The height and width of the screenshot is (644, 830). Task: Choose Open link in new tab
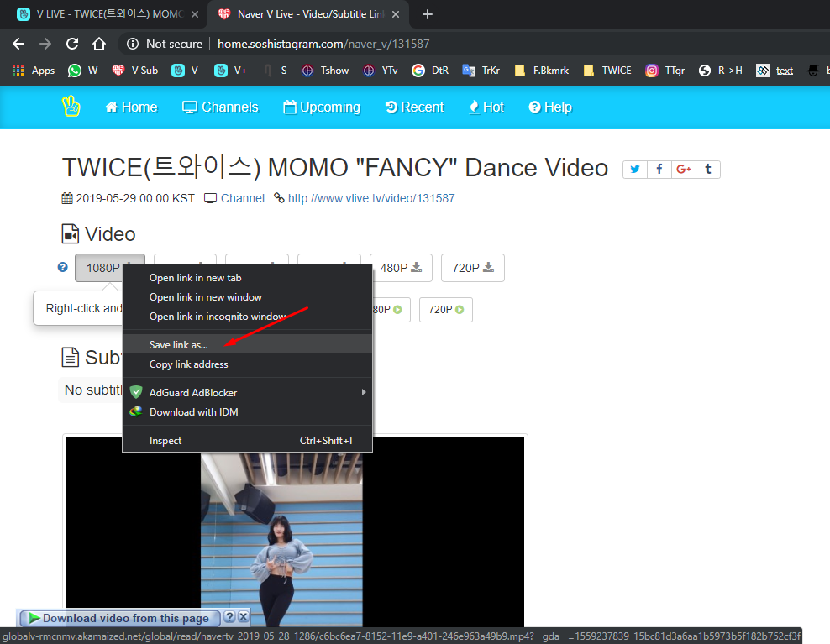click(x=247, y=278)
